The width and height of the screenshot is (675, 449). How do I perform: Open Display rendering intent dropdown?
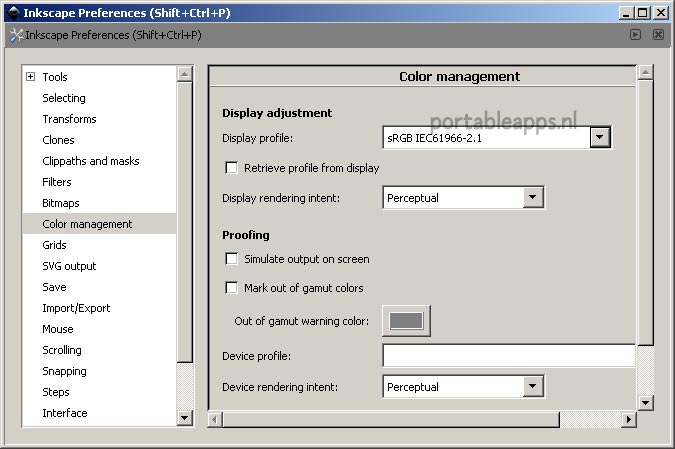pos(532,198)
